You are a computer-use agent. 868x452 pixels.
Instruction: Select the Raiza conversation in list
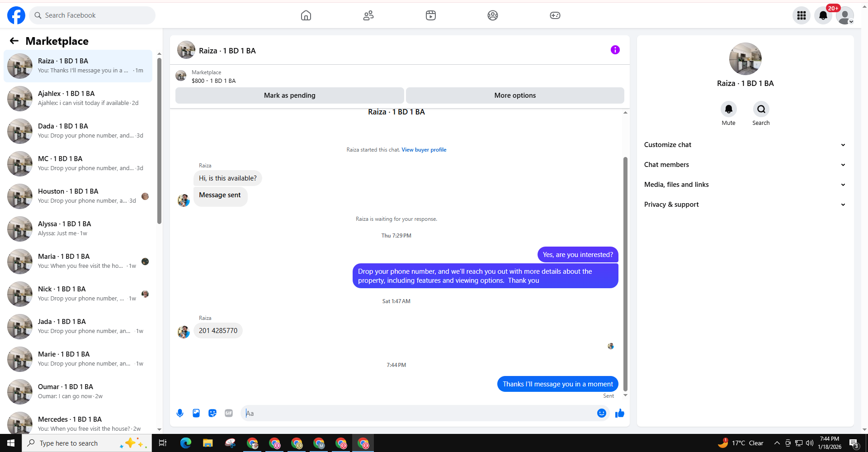click(78, 66)
